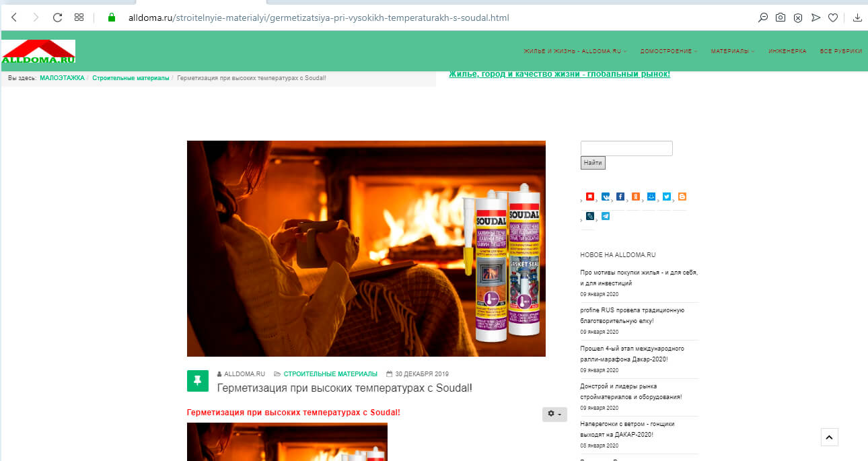
Task: Share via the Moi Mir smiley icon
Action: pos(651,197)
